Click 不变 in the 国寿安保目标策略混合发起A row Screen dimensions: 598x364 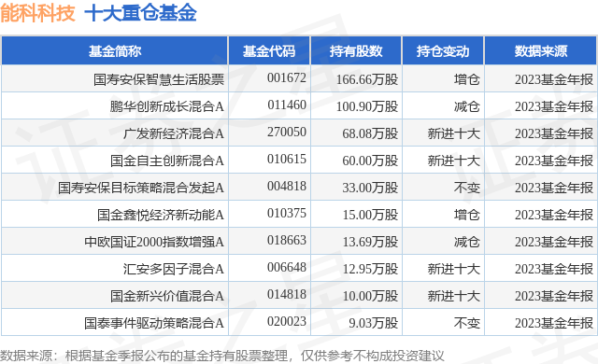click(x=467, y=188)
